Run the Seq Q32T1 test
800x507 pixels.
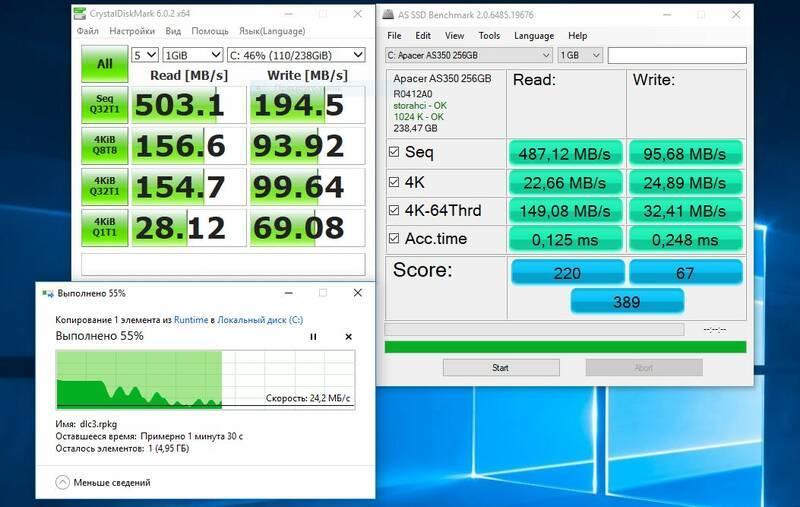(105, 105)
